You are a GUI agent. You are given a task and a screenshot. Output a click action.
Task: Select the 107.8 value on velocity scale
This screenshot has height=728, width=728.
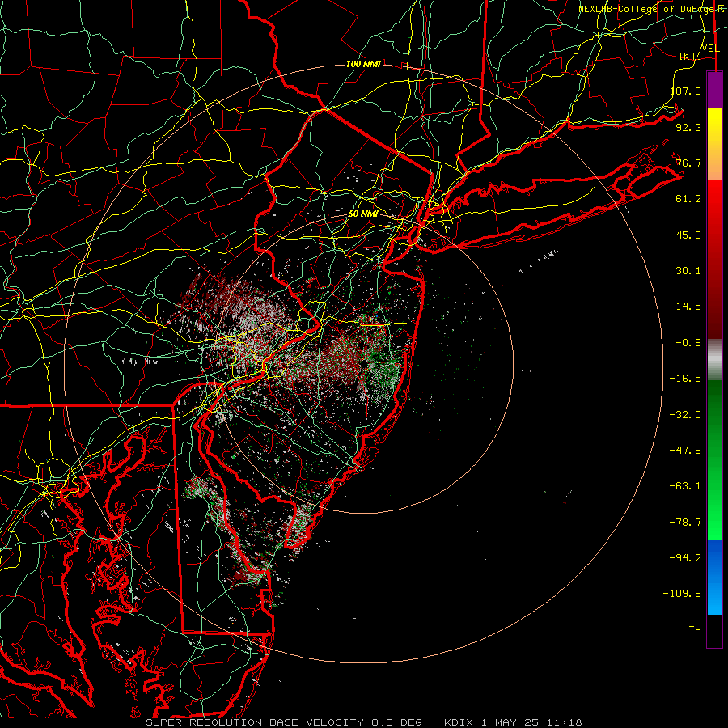coord(685,91)
